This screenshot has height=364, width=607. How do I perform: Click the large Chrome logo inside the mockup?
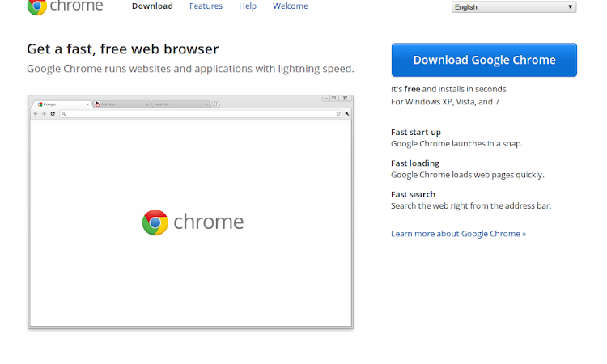[193, 222]
